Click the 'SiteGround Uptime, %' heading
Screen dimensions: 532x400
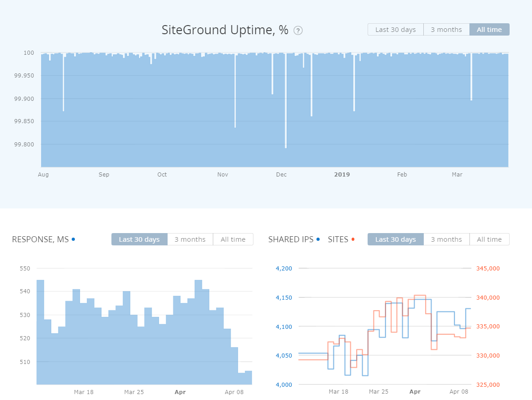click(x=225, y=30)
